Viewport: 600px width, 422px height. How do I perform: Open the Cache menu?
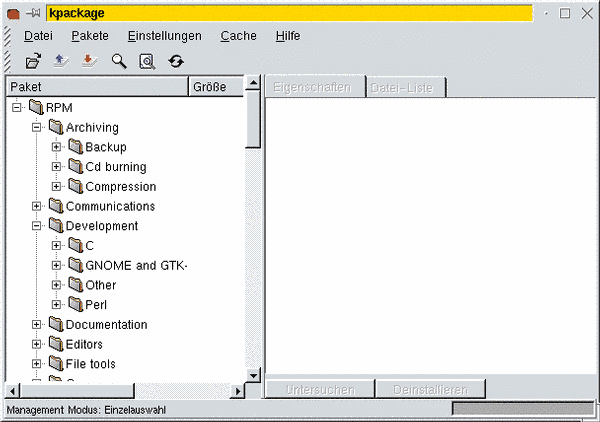point(238,35)
